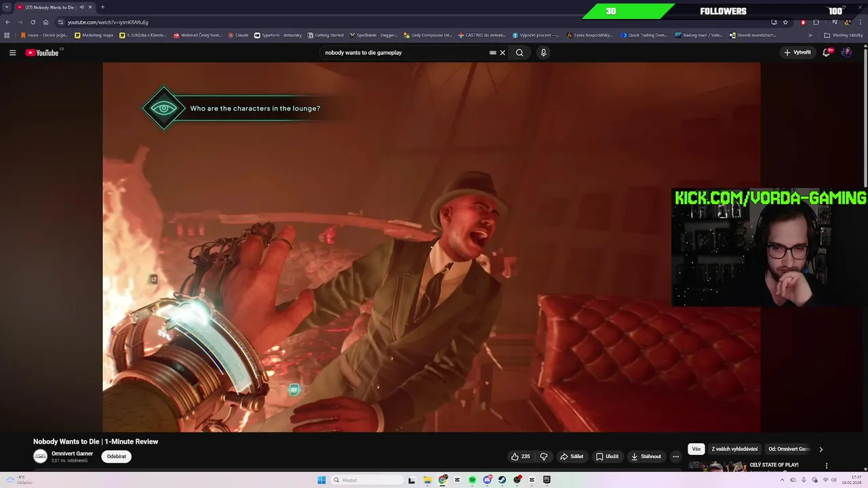Open the Webmail Český hosting bookmark
The height and width of the screenshot is (488, 868).
[x=197, y=35]
